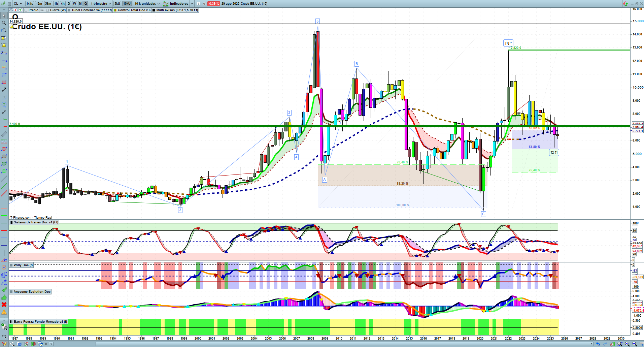Screen dimensions: 644x347
Task: Click Control Total Doc v.6 label
Action: pos(132,10)
